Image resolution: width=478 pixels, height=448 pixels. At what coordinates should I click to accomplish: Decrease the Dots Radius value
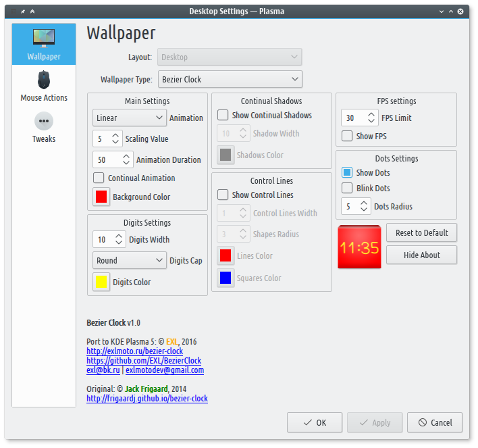tap(364, 209)
